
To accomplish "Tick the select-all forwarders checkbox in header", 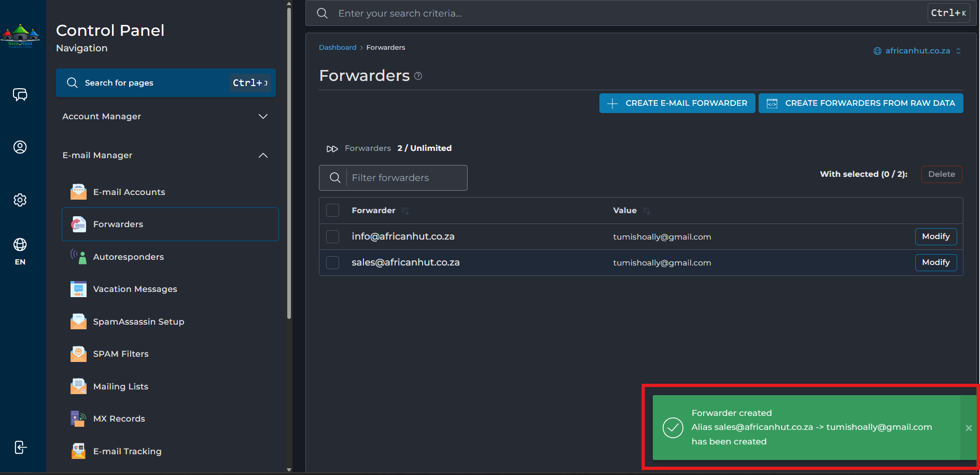I will tap(332, 210).
